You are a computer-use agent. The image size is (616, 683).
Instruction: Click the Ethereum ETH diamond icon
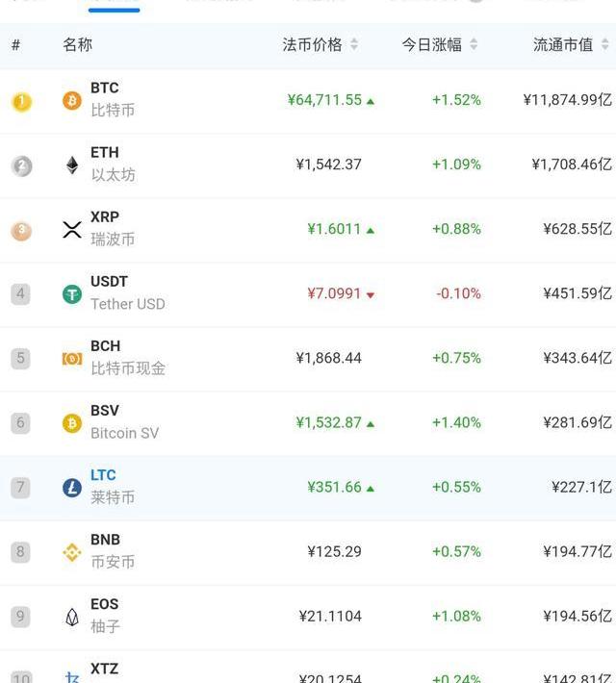click(72, 165)
